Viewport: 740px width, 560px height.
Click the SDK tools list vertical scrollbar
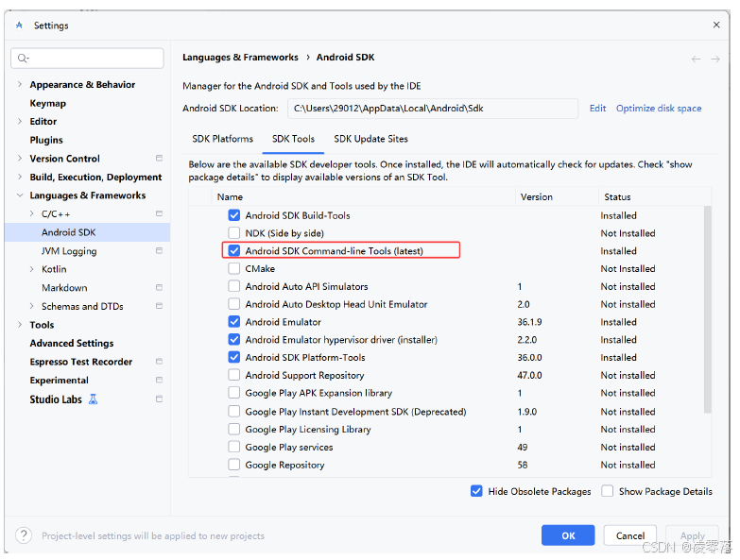[708, 312]
